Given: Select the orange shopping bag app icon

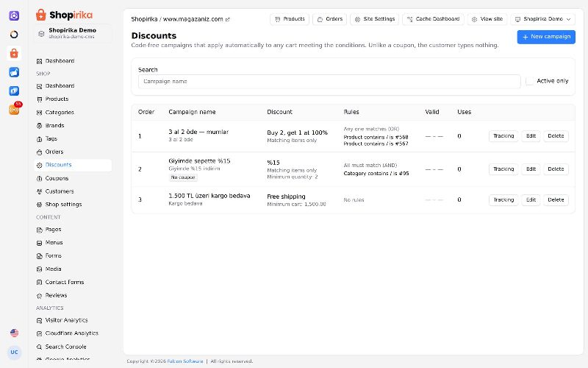Looking at the screenshot, I should (x=14, y=53).
